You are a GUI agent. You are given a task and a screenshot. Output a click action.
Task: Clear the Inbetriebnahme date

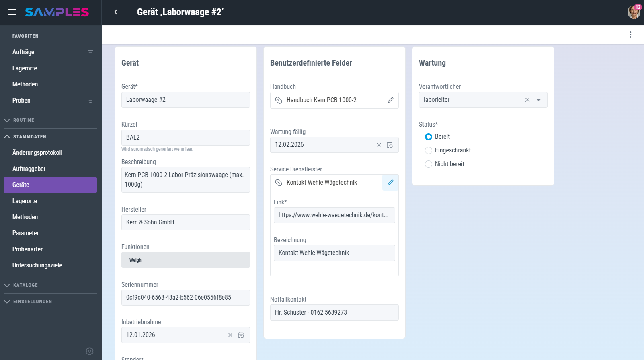[230, 335]
